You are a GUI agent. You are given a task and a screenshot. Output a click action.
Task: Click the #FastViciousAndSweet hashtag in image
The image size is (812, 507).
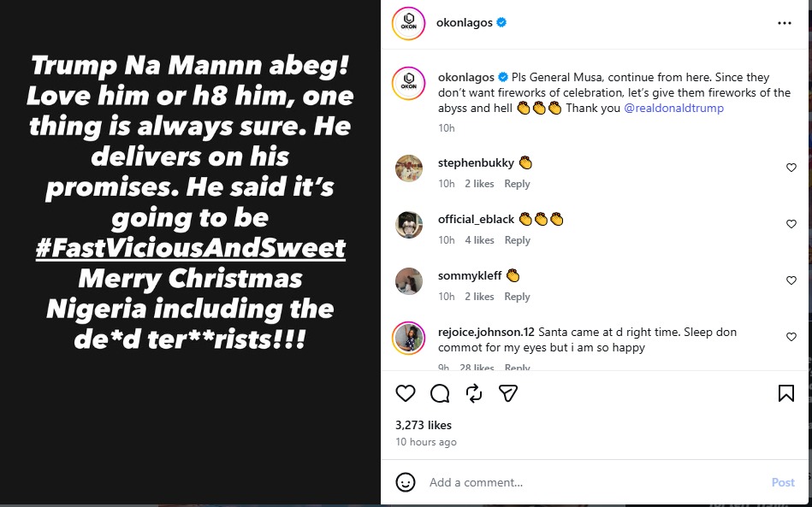[x=191, y=248]
